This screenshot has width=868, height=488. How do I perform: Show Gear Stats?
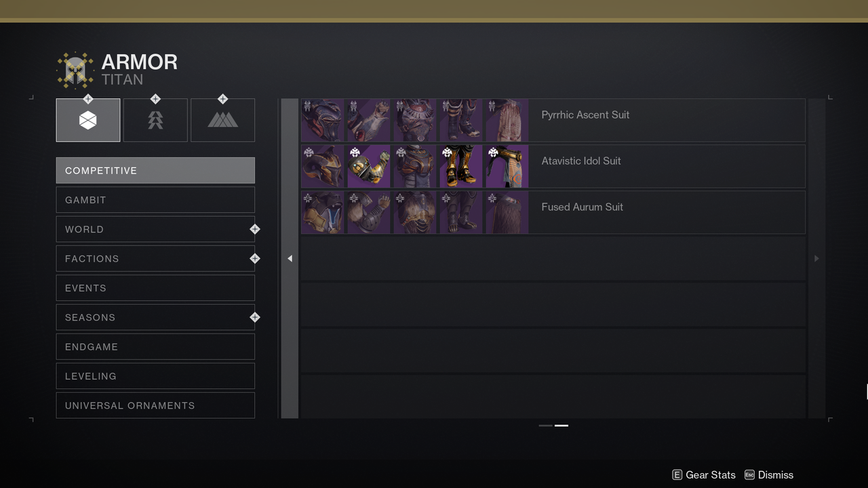click(705, 475)
